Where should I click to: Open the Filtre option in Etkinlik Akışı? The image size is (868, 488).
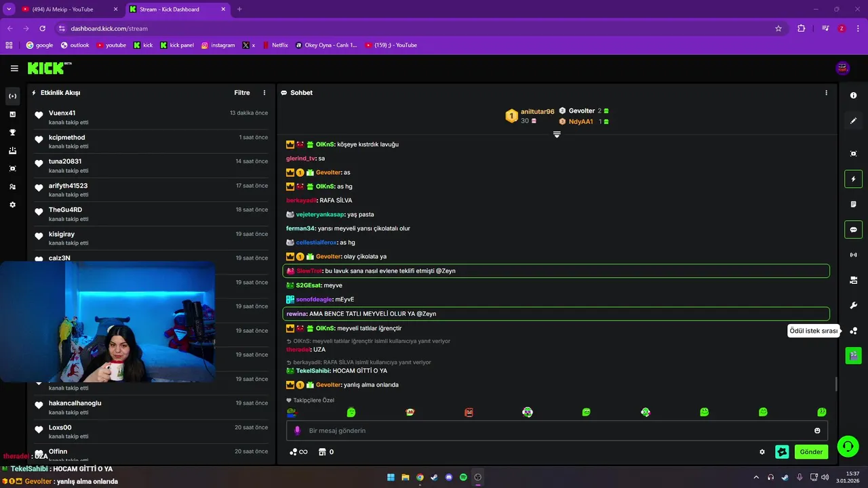[242, 93]
